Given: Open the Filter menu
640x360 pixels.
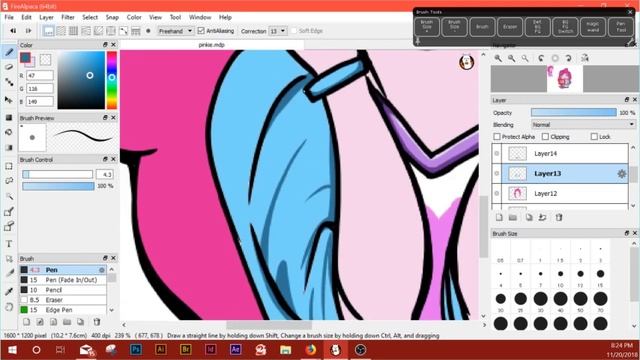Looking at the screenshot, I should click(68, 17).
